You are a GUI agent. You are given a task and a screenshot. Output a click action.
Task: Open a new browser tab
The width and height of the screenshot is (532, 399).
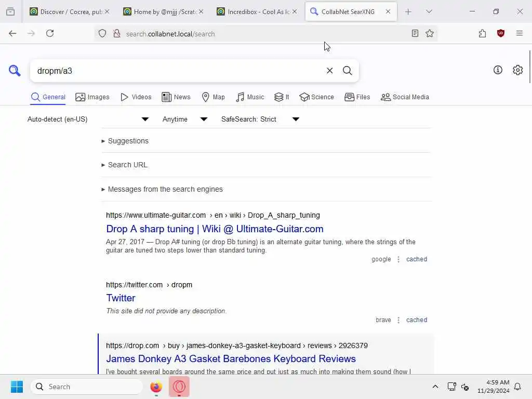408,12
